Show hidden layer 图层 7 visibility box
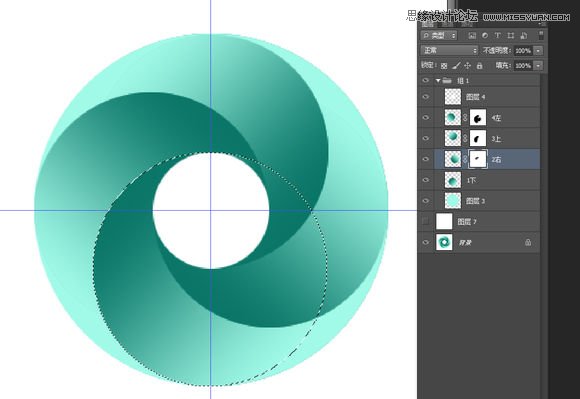This screenshot has width=580, height=399. pos(426,222)
